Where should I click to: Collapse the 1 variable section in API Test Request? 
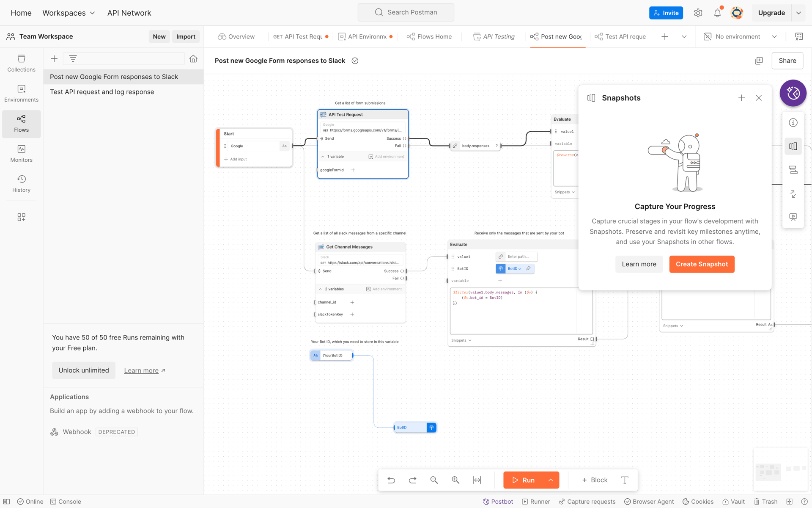coord(323,157)
